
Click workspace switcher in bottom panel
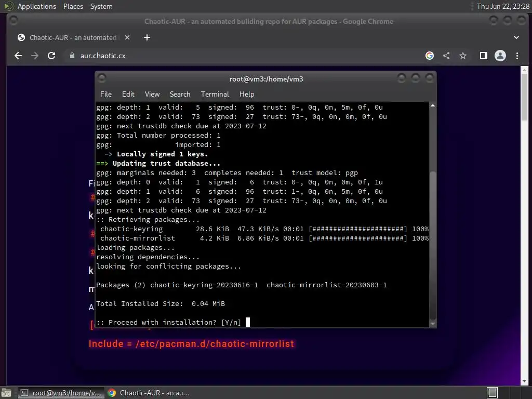point(493,393)
